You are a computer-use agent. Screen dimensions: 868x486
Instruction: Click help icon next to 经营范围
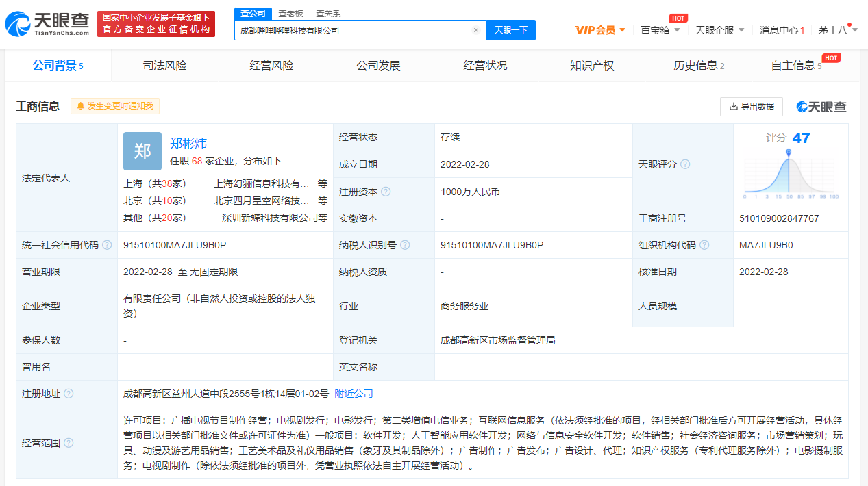point(69,443)
